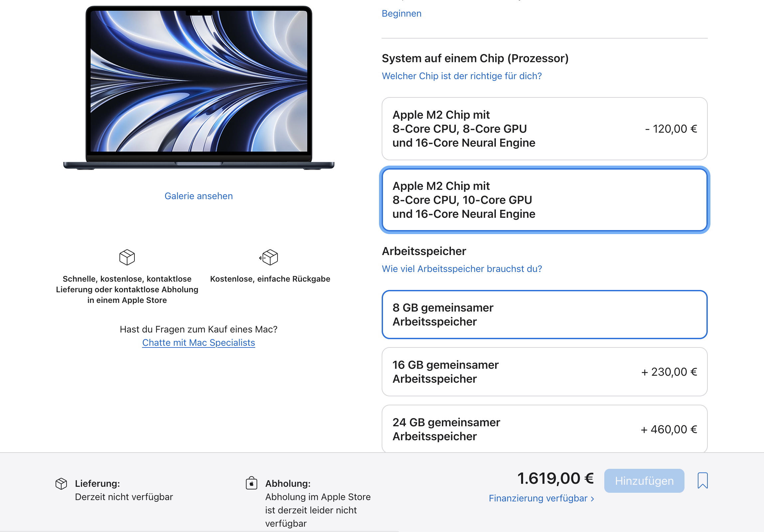The width and height of the screenshot is (764, 532).
Task: Click the return box icon above Kostenlose Rückgabe
Action: [x=269, y=257]
